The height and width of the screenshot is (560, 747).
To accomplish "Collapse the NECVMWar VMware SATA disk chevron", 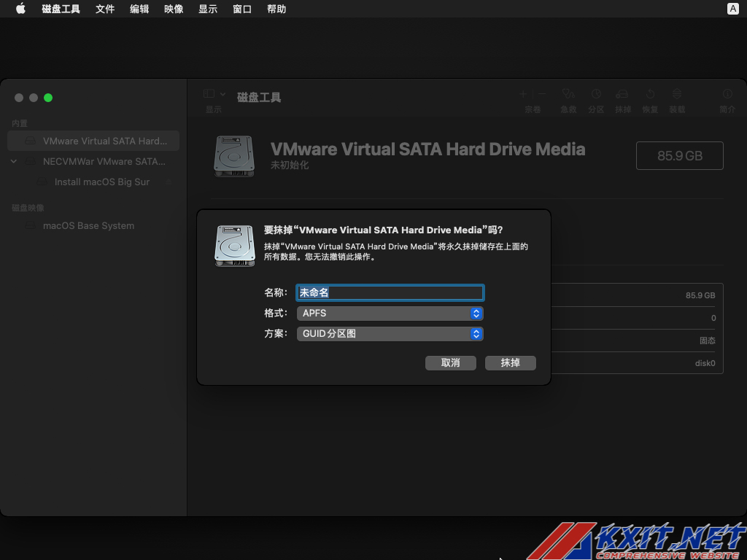I will [x=14, y=161].
